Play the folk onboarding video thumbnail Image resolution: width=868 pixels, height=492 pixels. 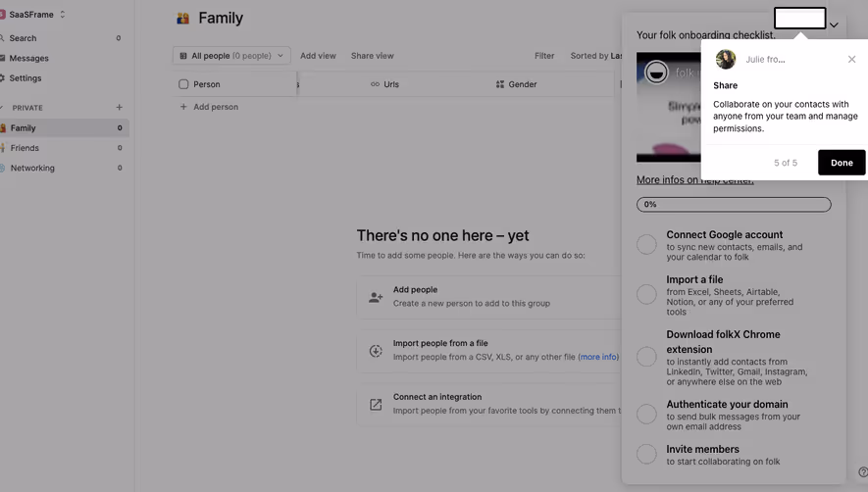669,108
